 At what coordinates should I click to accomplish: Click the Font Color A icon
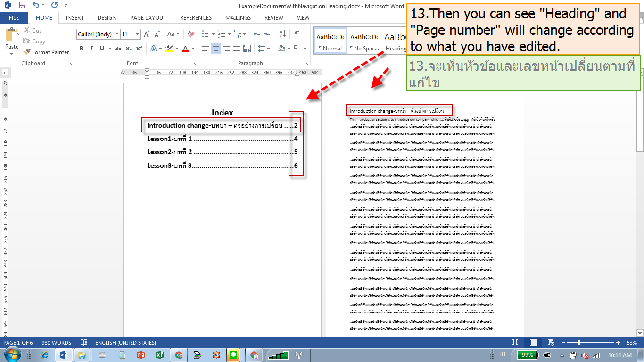(186, 49)
